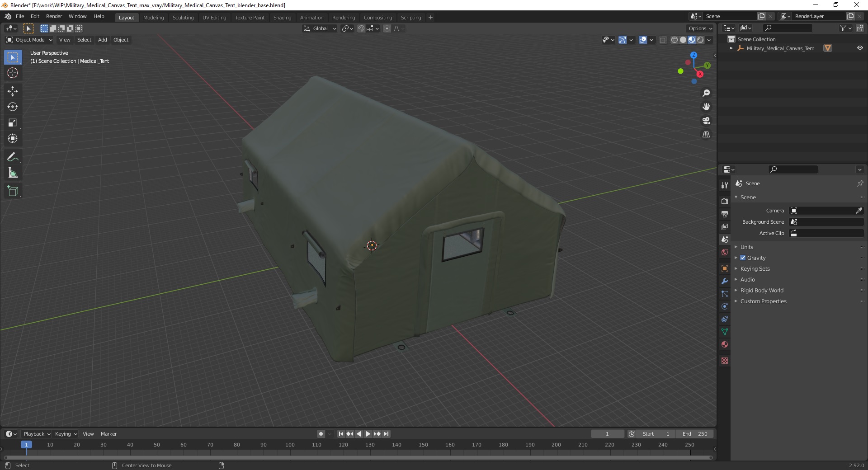868x470 pixels.
Task: Click End frame value field
Action: click(x=695, y=434)
